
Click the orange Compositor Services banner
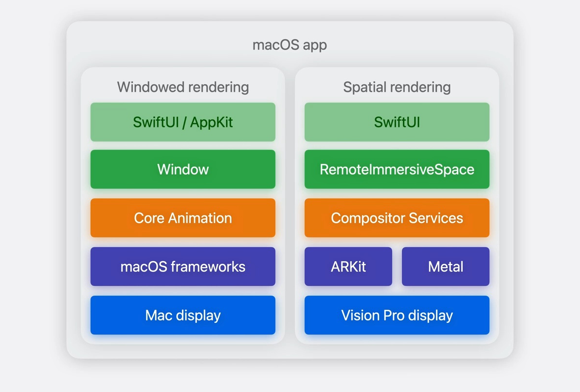(x=397, y=218)
